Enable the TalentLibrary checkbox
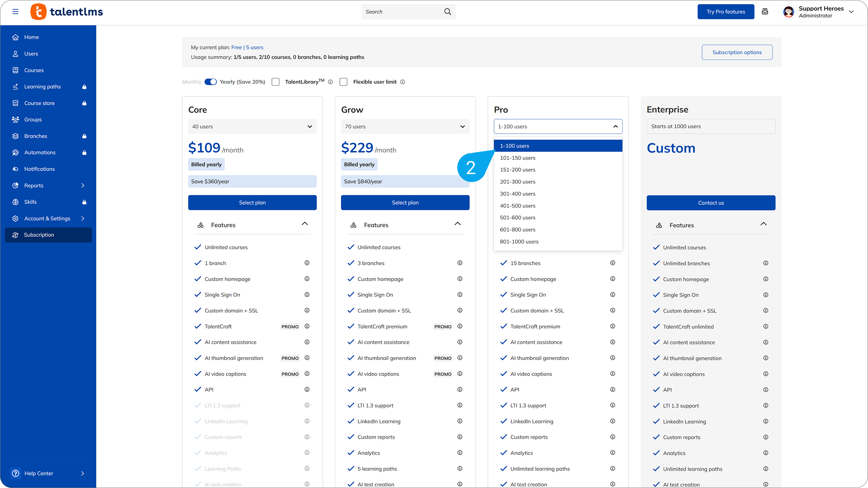Image resolution: width=868 pixels, height=488 pixels. pos(276,82)
